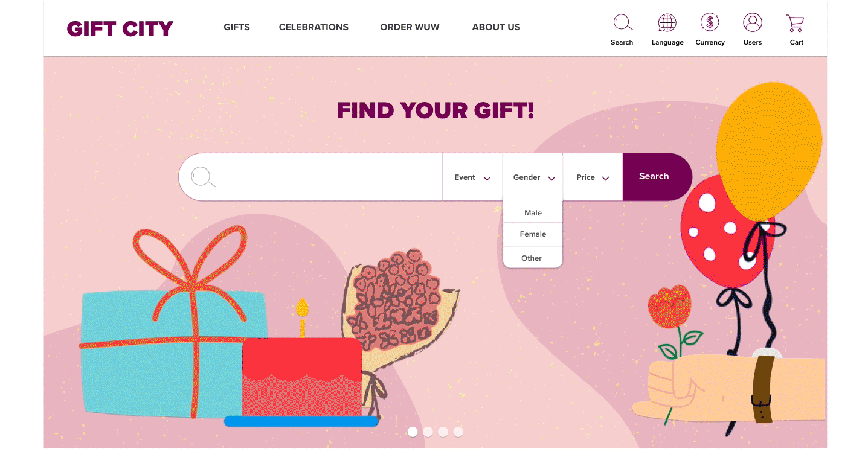
Task: Click the Search magnifier icon in header
Action: pos(623,23)
